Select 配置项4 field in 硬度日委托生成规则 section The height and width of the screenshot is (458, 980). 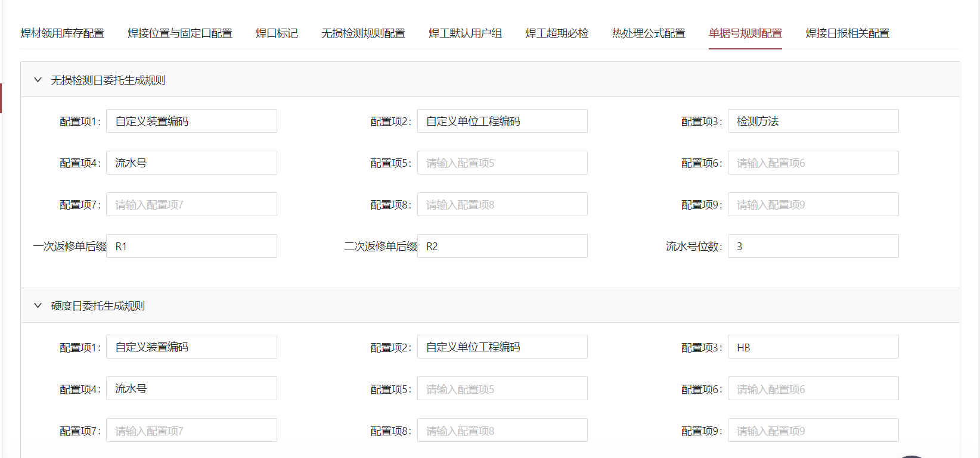click(191, 388)
